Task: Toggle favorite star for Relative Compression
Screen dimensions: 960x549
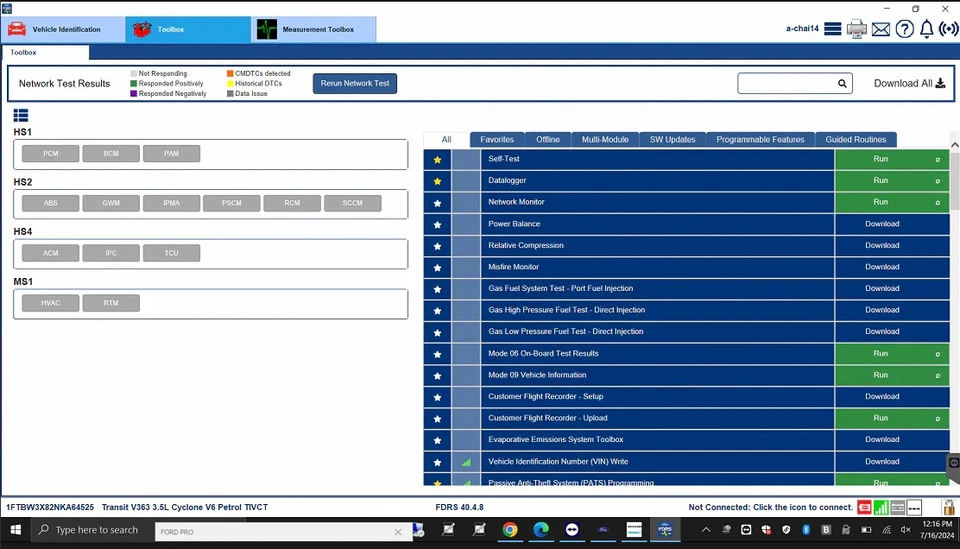Action: 437,246
